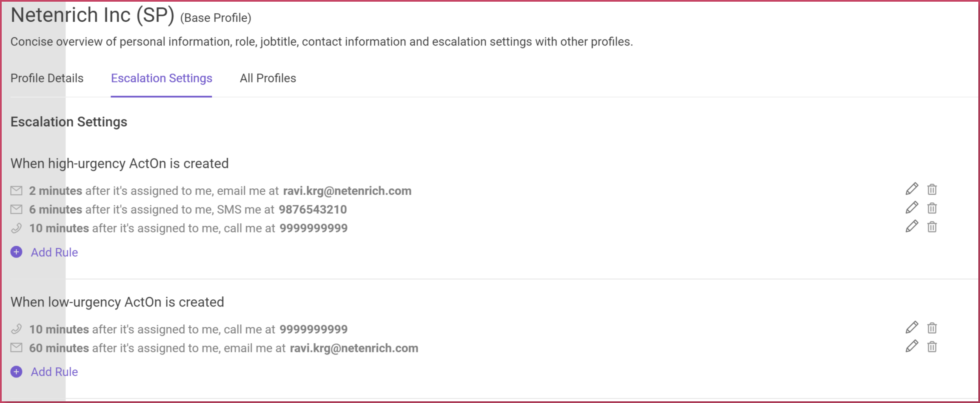Delete high-urgency 10 minutes call rule
The height and width of the screenshot is (403, 980).
coord(932,227)
